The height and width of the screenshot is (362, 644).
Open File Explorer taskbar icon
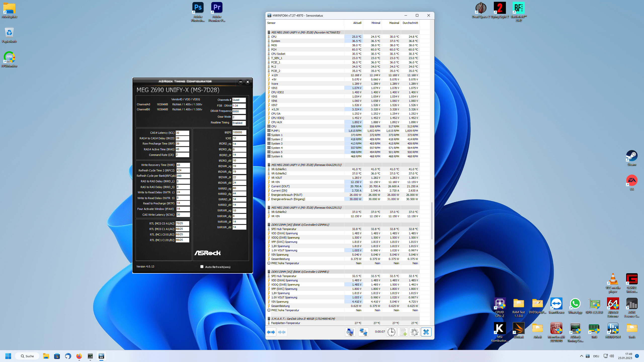pyautogui.click(x=46, y=356)
